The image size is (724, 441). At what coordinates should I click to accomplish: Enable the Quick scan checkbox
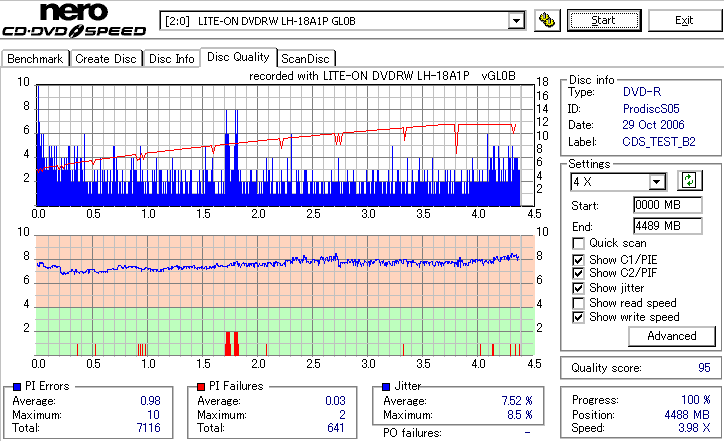pos(578,243)
